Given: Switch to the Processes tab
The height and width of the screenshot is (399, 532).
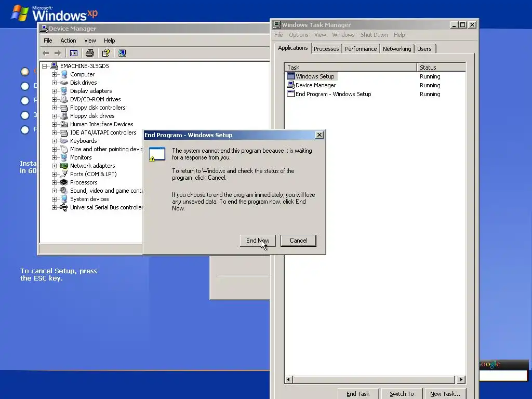Looking at the screenshot, I should (326, 49).
